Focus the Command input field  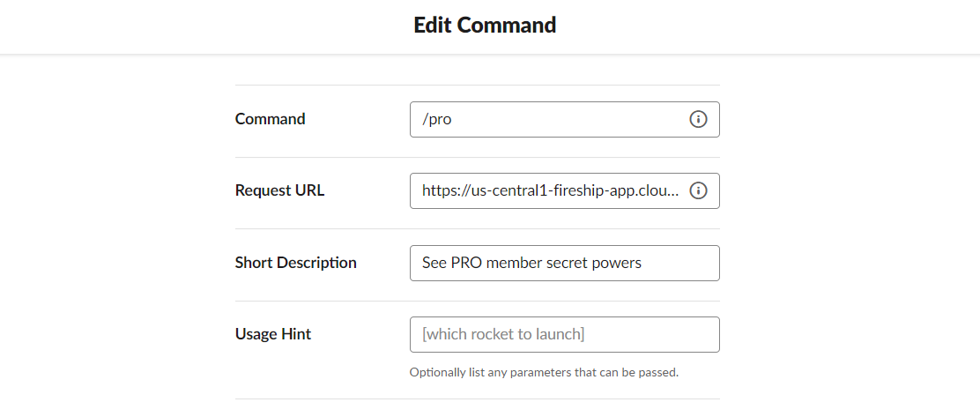point(546,119)
